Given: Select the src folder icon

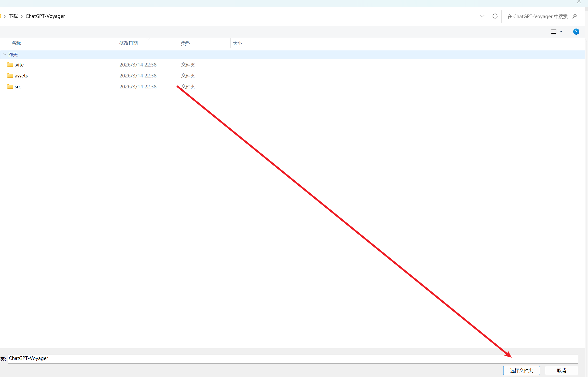Looking at the screenshot, I should coord(10,87).
